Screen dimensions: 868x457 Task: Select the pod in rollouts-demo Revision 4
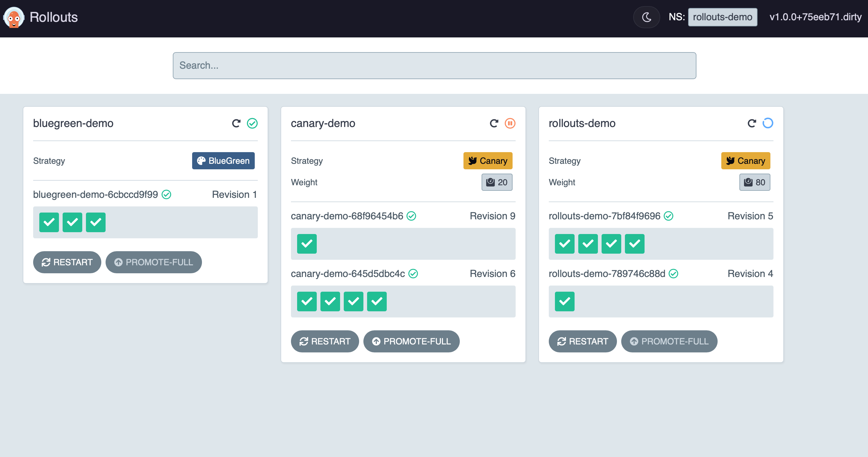click(565, 301)
